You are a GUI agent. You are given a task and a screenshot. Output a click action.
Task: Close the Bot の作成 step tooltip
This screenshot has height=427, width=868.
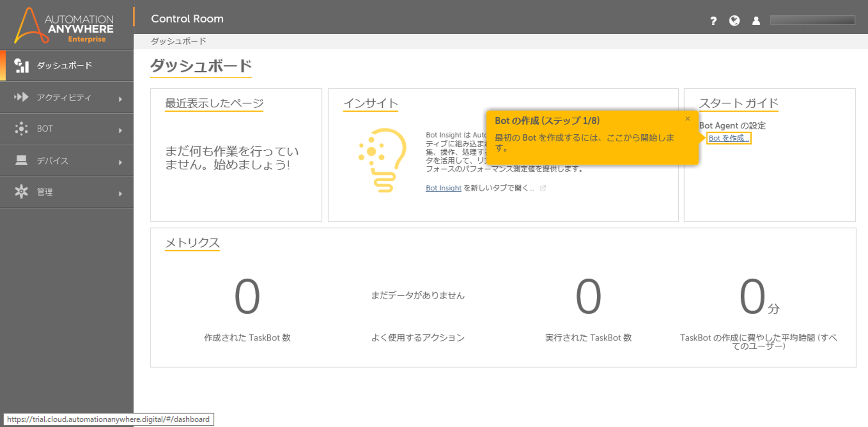pos(687,119)
